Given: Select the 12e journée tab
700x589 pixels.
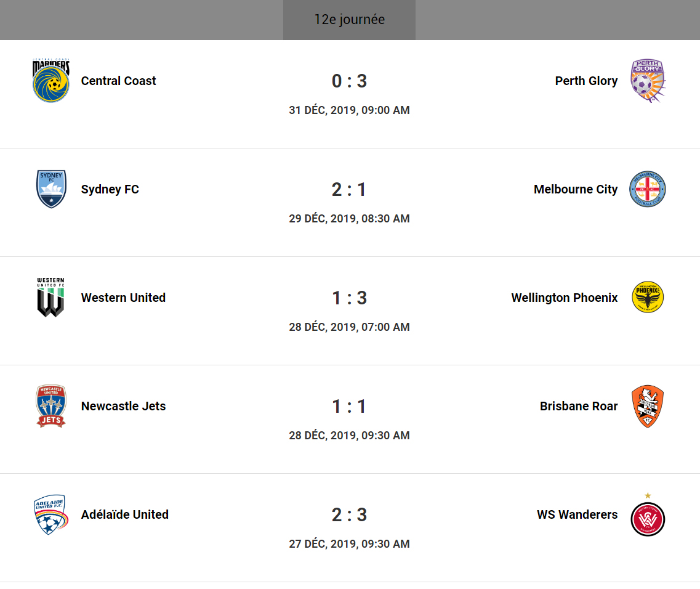Looking at the screenshot, I should coord(349,20).
